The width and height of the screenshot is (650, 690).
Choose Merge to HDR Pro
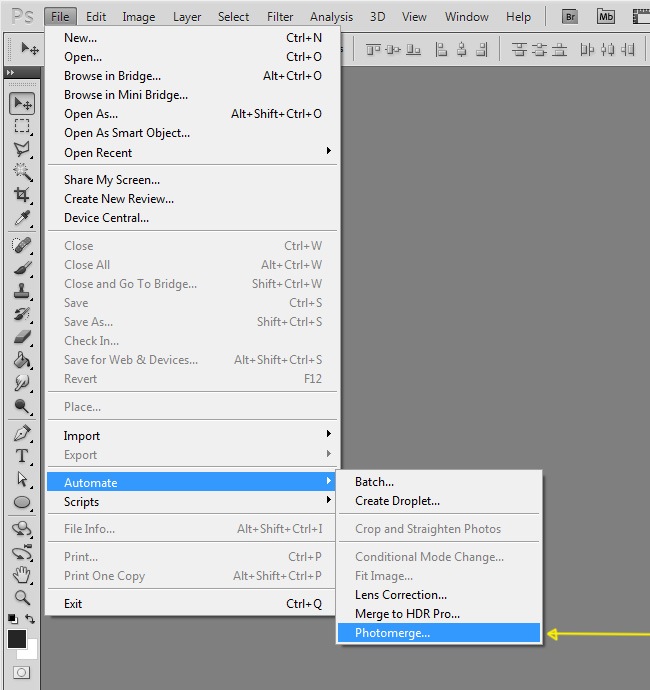(x=439, y=613)
